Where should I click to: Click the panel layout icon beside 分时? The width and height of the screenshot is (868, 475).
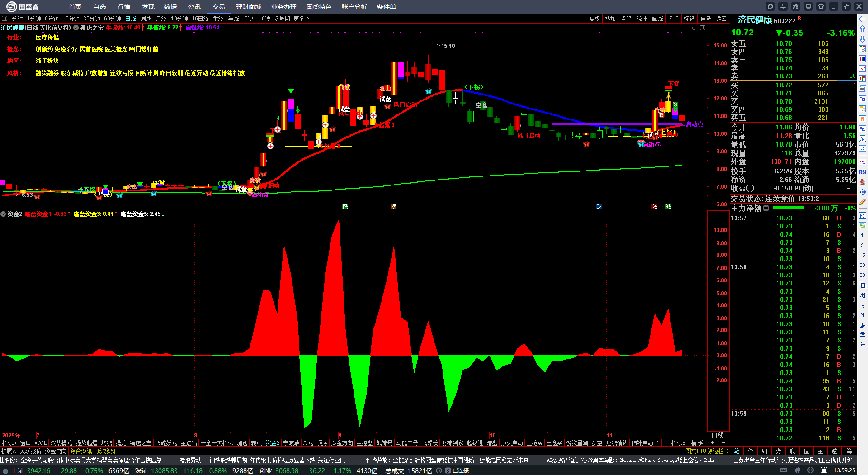point(5,19)
